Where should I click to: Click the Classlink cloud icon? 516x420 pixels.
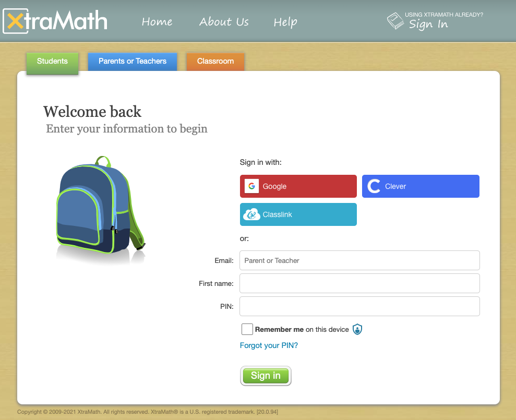point(251,214)
